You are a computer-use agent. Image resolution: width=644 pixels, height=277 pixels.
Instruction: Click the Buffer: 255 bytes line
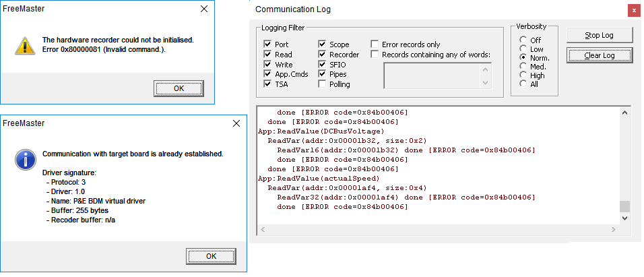pyautogui.click(x=77, y=210)
